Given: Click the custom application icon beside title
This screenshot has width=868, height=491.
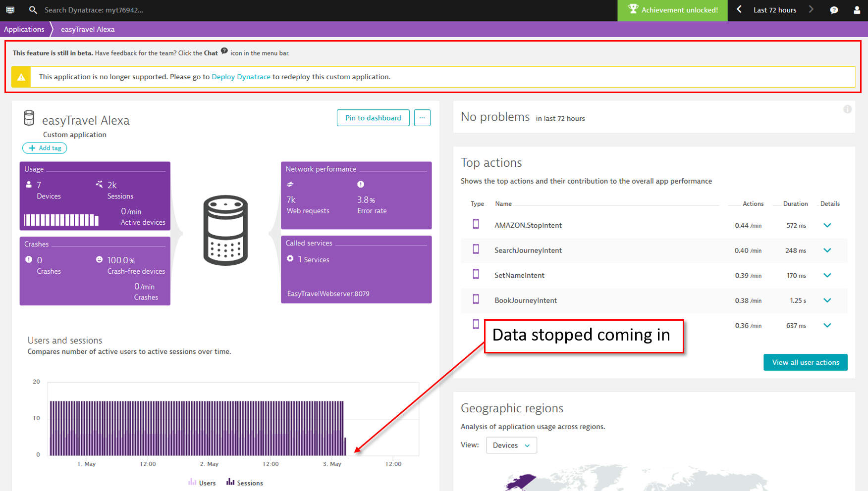Looking at the screenshot, I should (29, 118).
